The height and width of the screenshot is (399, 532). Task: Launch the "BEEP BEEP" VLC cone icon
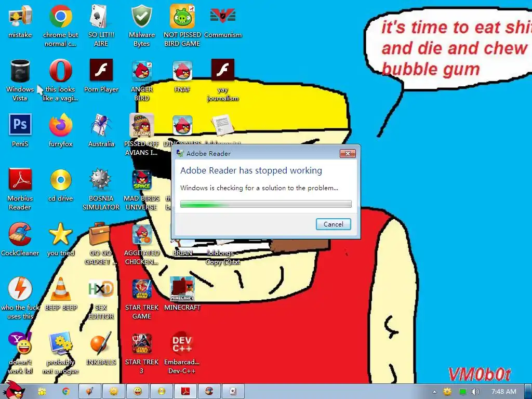tap(60, 294)
